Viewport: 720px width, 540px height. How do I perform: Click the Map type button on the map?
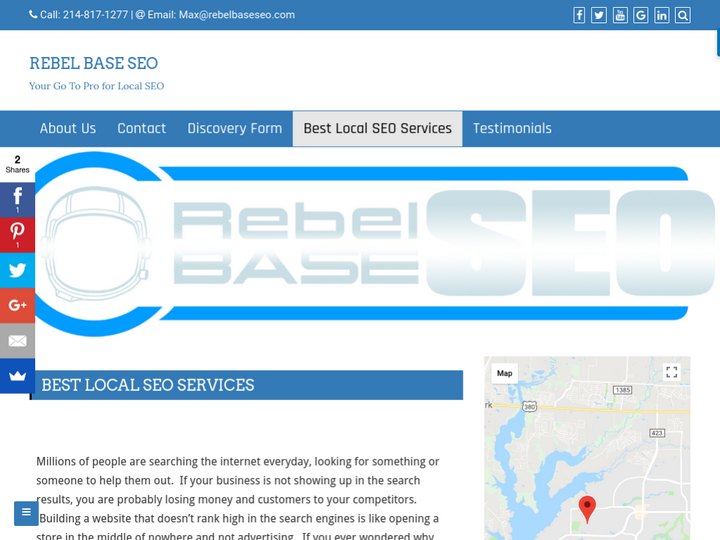pyautogui.click(x=504, y=373)
